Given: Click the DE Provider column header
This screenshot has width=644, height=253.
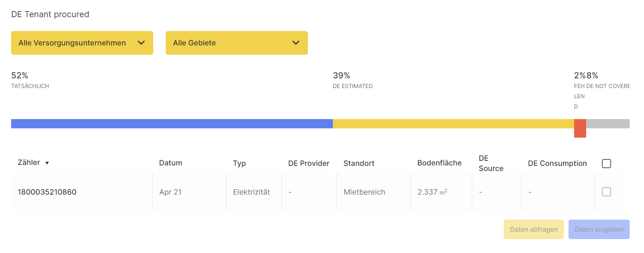Looking at the screenshot, I should [309, 163].
